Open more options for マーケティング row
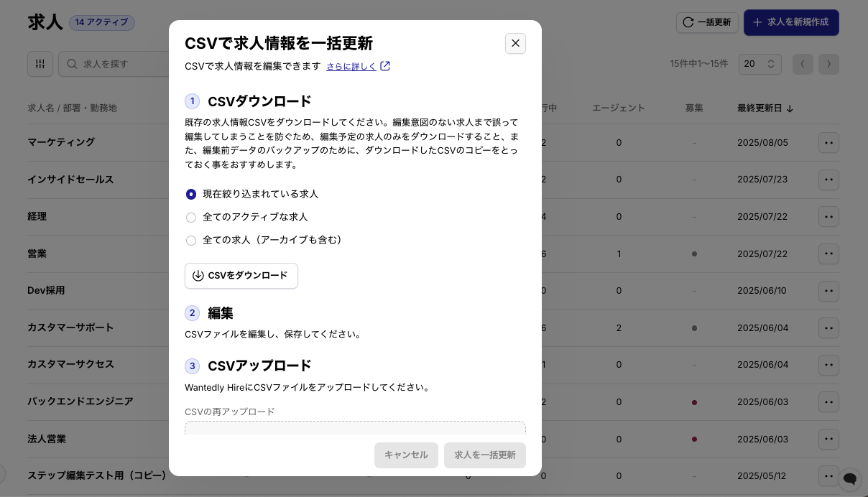 point(828,142)
